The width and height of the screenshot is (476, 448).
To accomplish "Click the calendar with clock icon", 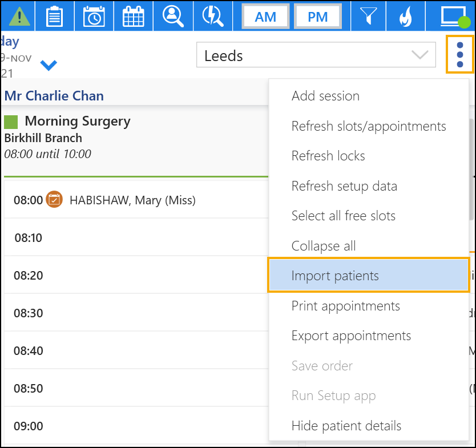I will coord(94,17).
